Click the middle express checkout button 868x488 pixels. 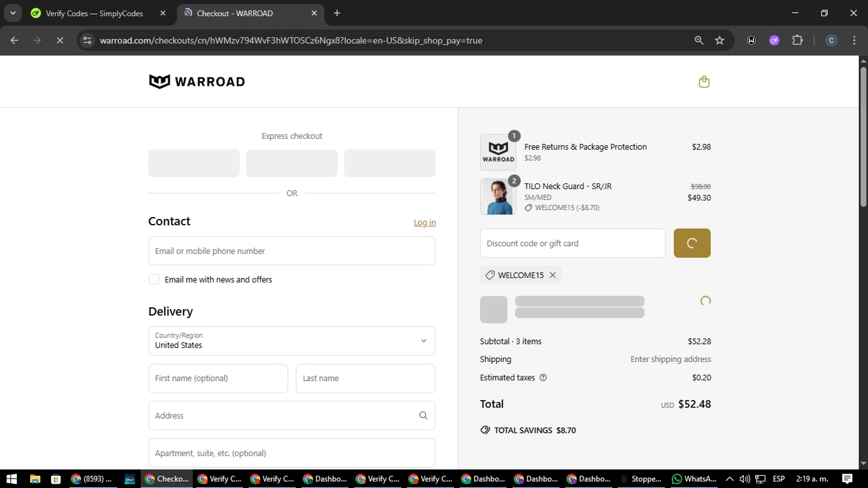click(x=292, y=163)
